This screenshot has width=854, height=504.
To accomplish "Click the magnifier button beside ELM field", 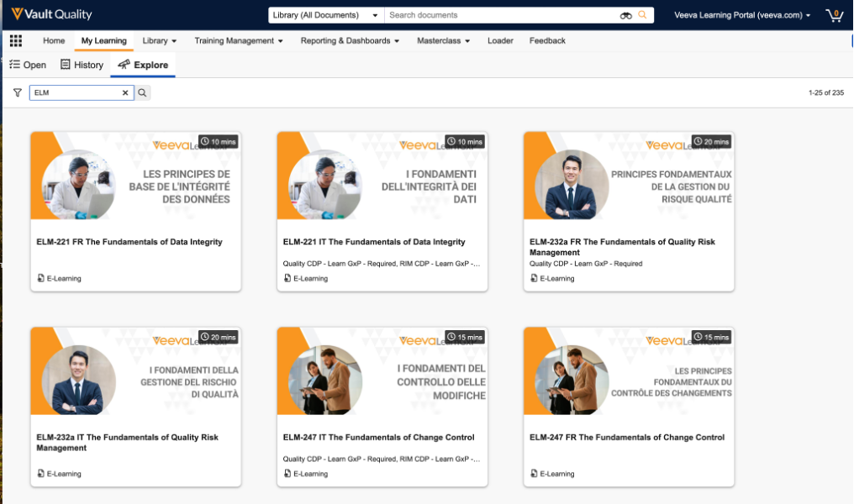I will click(x=142, y=92).
